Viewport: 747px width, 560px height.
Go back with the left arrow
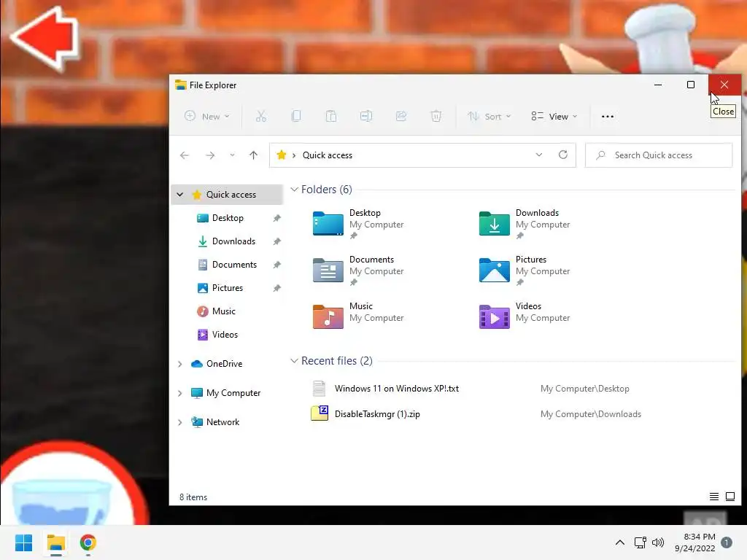(185, 155)
